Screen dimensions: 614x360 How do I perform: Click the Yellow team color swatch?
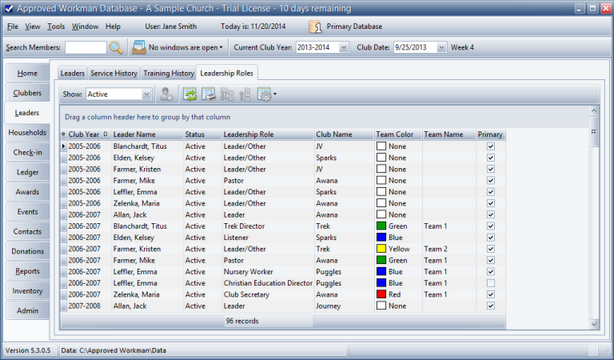tap(381, 249)
